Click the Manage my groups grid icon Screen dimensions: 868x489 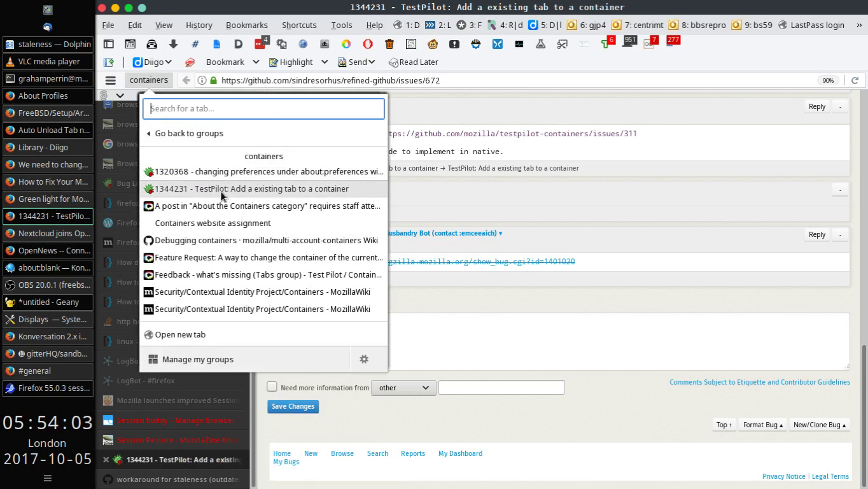[153, 359]
